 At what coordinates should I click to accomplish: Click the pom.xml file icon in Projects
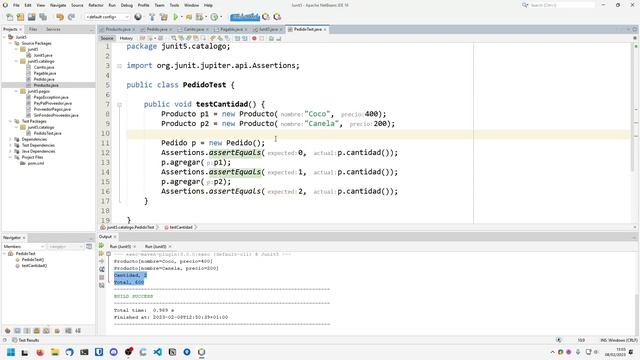23,163
